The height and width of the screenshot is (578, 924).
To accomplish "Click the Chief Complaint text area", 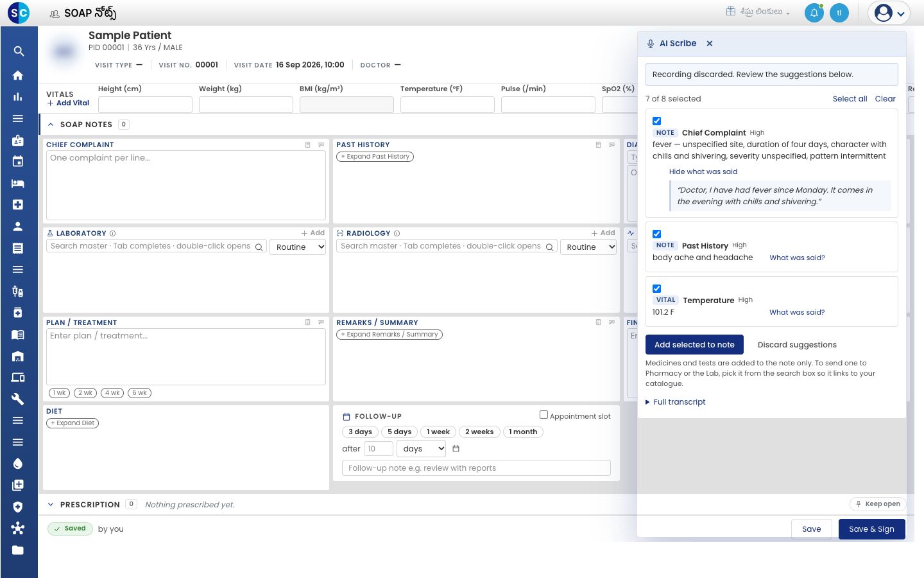I will [x=186, y=186].
